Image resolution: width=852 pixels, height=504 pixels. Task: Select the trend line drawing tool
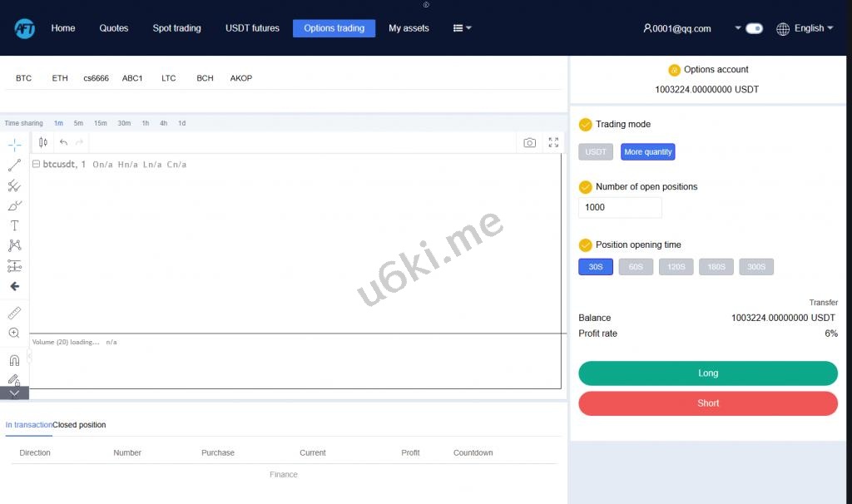tap(14, 166)
